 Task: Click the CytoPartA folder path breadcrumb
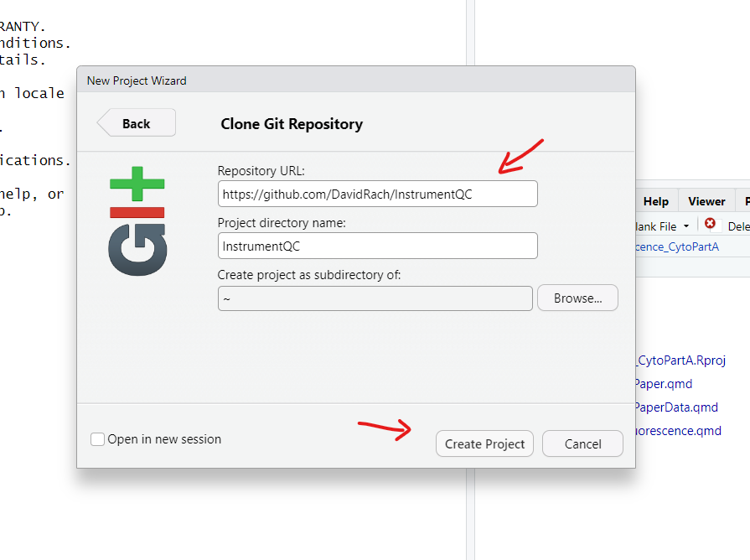pos(677,246)
